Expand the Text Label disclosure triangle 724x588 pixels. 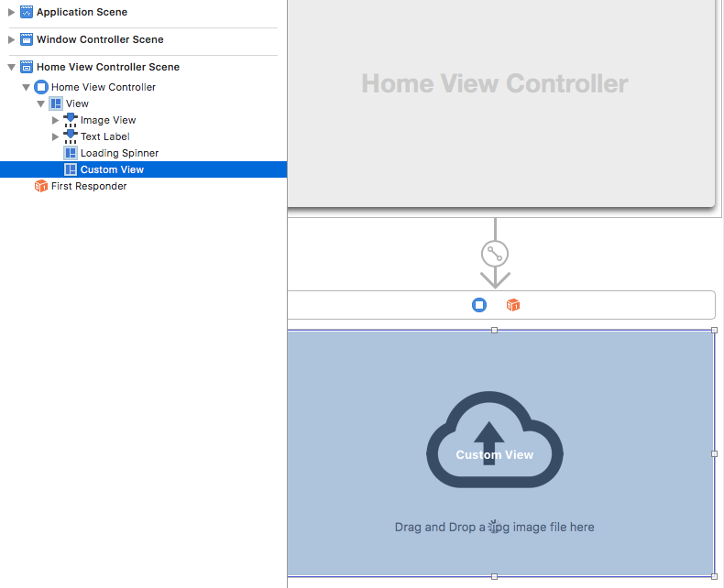(x=56, y=136)
